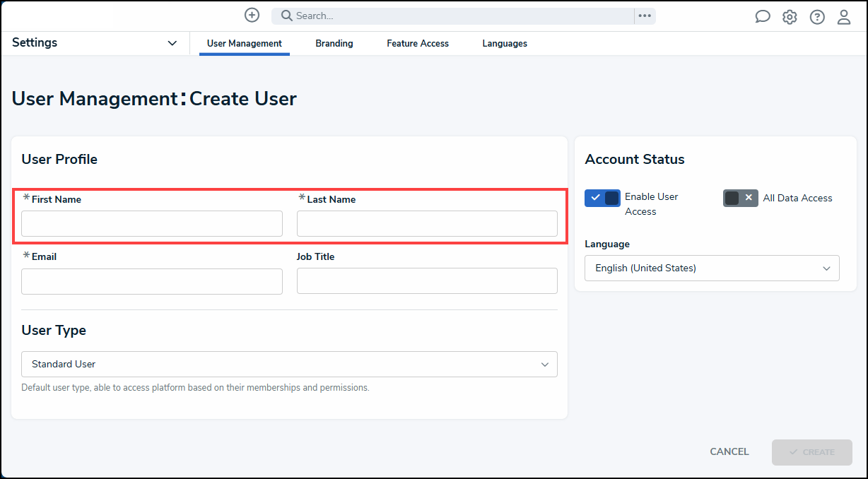The width and height of the screenshot is (868, 479).
Task: Click the plus quick-create icon
Action: [252, 16]
